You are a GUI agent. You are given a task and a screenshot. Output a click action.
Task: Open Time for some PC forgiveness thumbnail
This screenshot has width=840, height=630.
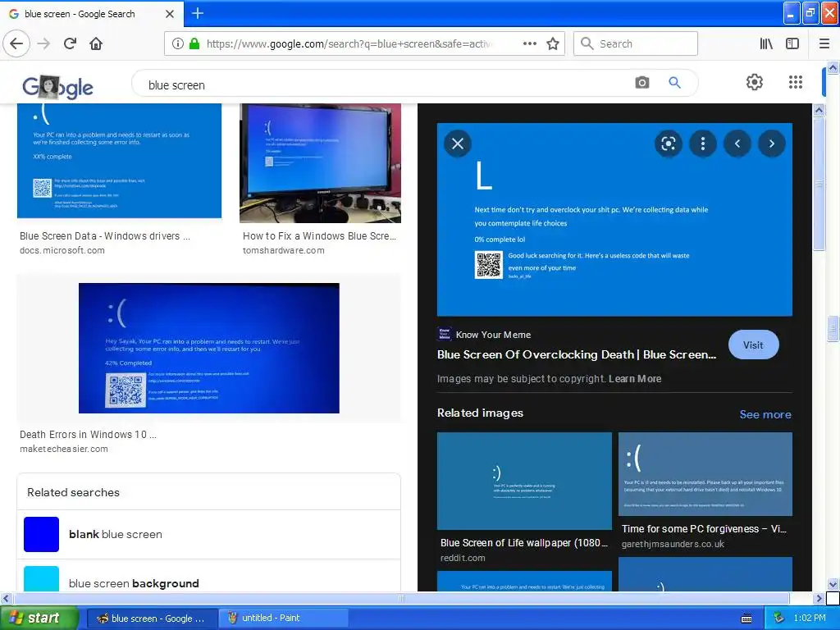click(705, 474)
